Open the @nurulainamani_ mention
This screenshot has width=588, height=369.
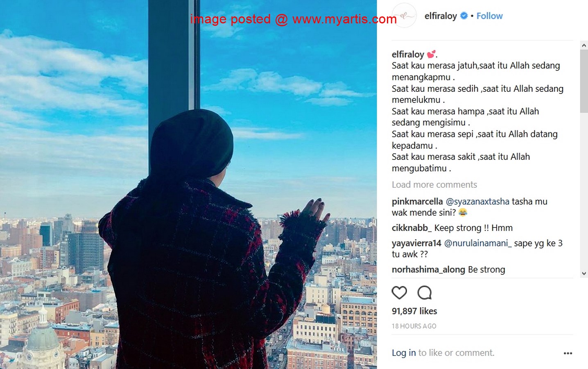[x=478, y=244]
